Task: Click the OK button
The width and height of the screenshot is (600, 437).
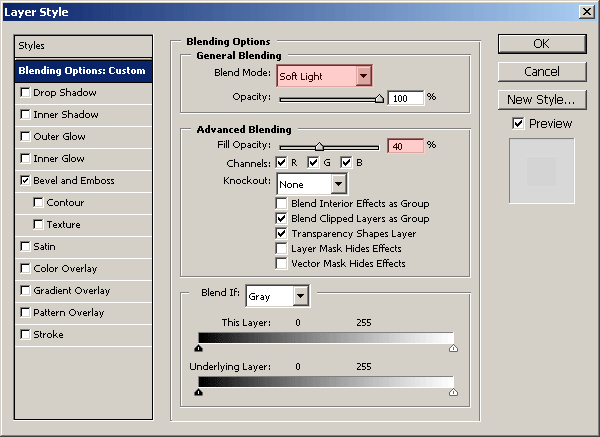Action: coord(542,44)
